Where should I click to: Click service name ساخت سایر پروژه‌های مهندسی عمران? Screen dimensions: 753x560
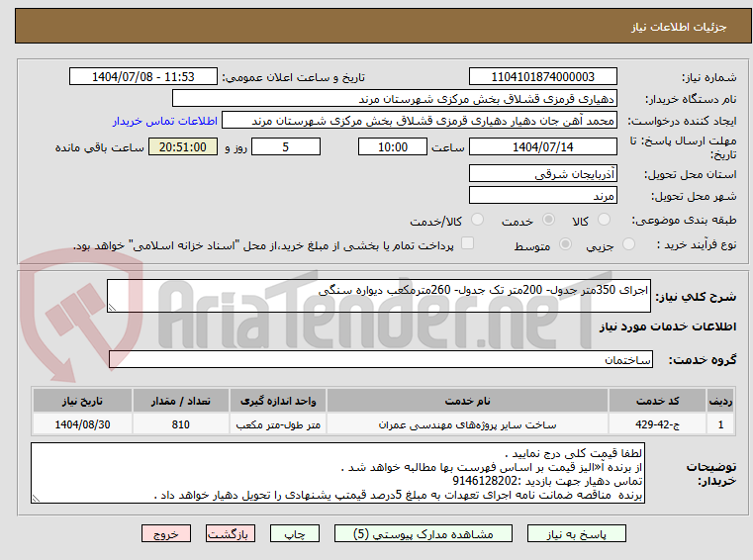(x=467, y=424)
